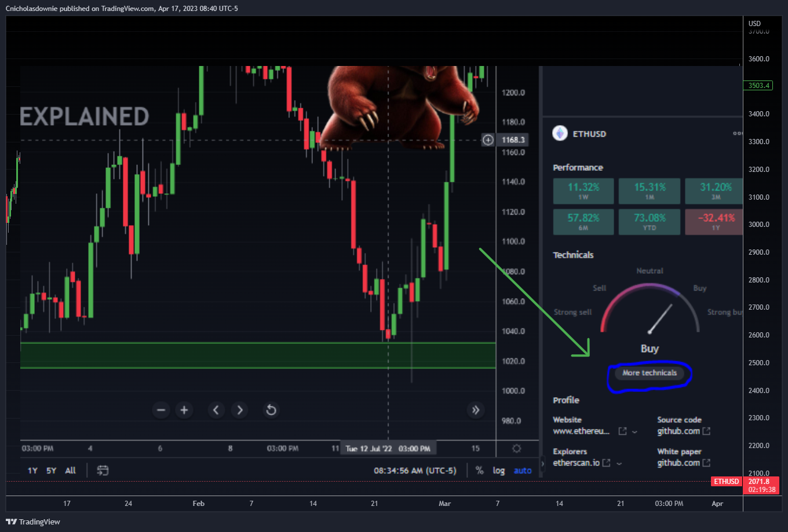Viewport: 788px width, 532px height.
Task: Open Source code github external link icon
Action: 706,431
